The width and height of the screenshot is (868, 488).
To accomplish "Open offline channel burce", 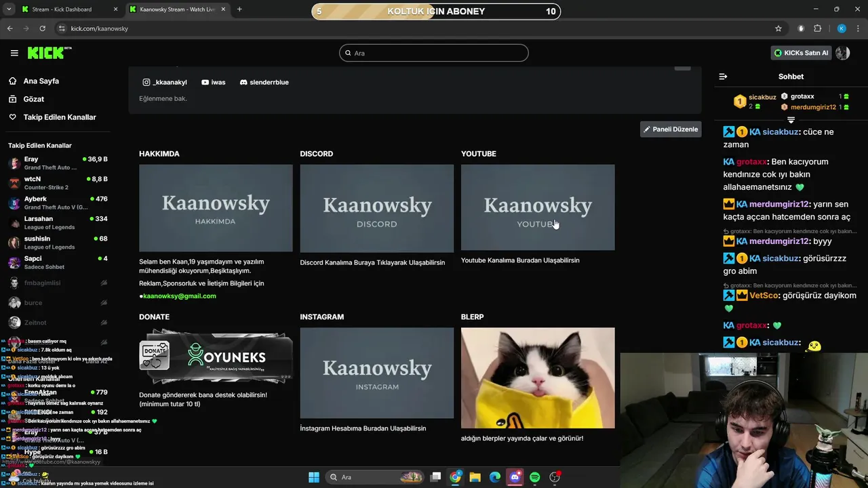I will (x=58, y=303).
